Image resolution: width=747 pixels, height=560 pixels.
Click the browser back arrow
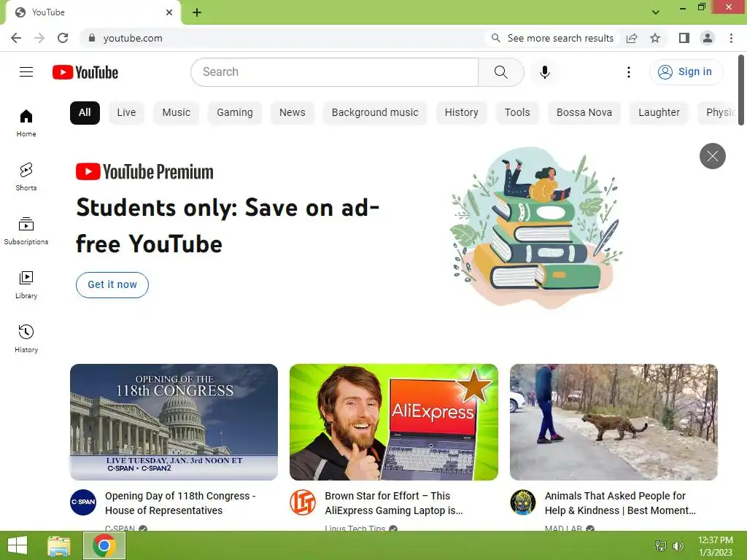[16, 38]
